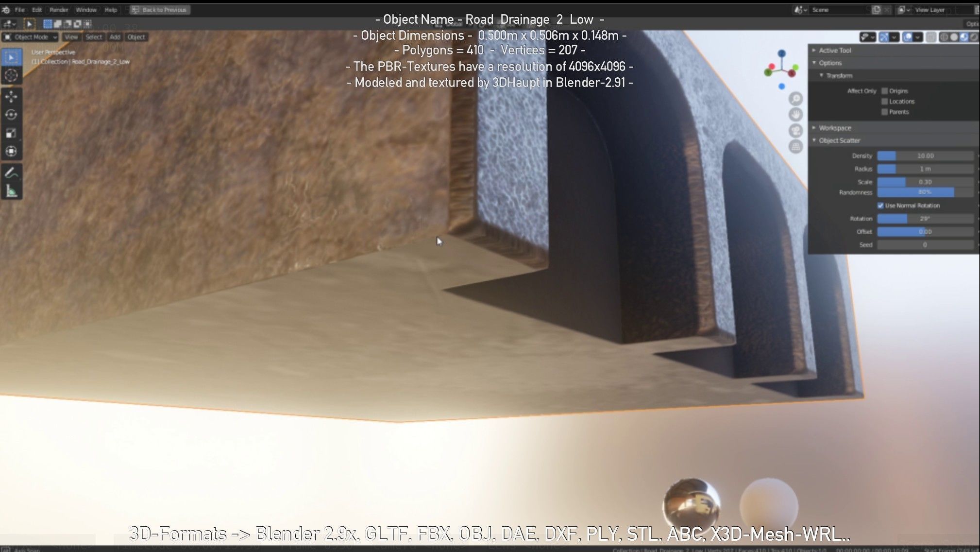Open the Object Mode dropdown

coord(30,37)
